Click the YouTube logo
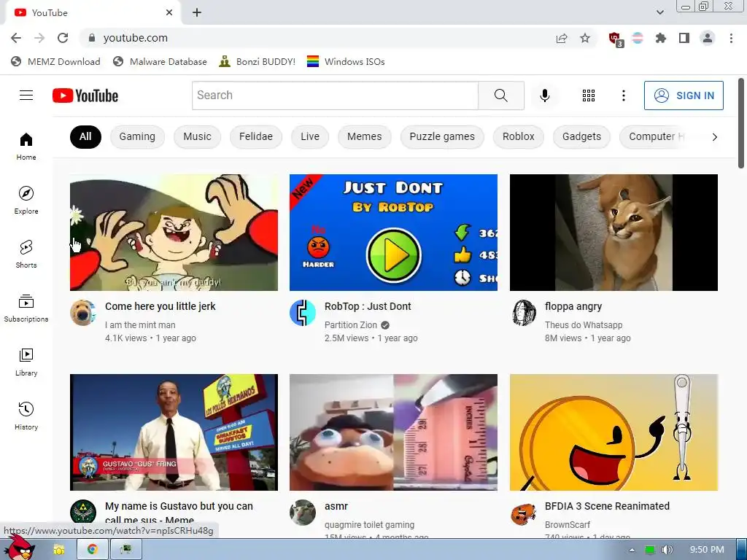This screenshot has width=747, height=560. click(85, 96)
